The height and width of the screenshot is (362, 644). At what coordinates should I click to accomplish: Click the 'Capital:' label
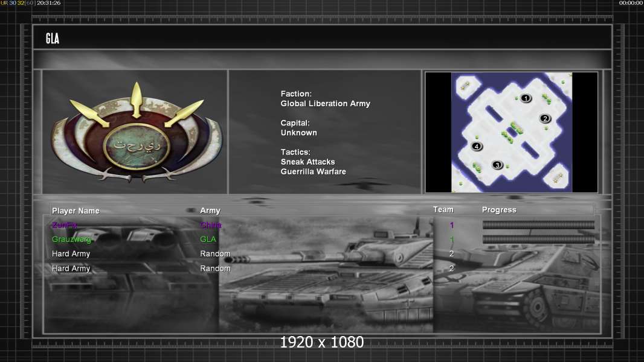click(x=295, y=123)
